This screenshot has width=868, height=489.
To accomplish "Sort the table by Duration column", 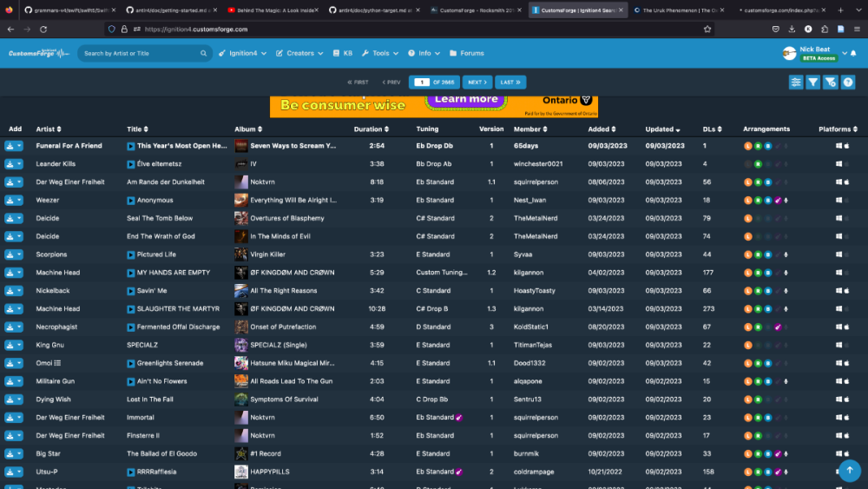I will [371, 129].
